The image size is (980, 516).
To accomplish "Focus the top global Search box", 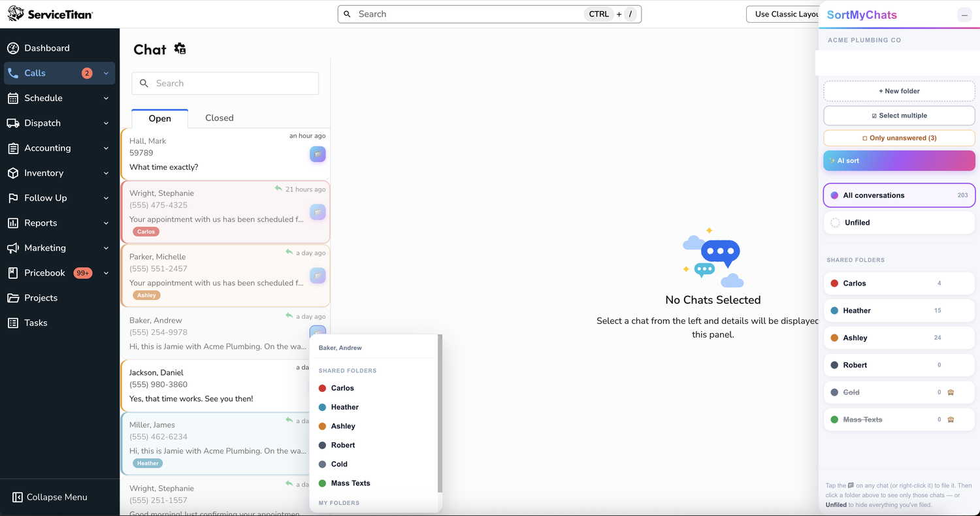I will (x=489, y=14).
